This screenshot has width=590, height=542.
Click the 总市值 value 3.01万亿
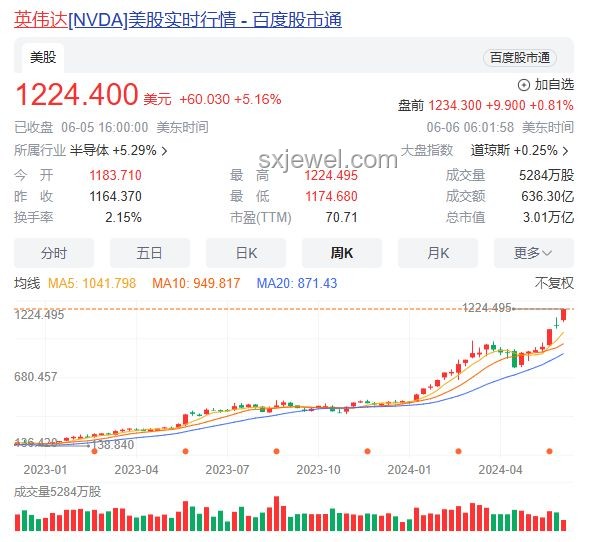(x=548, y=218)
